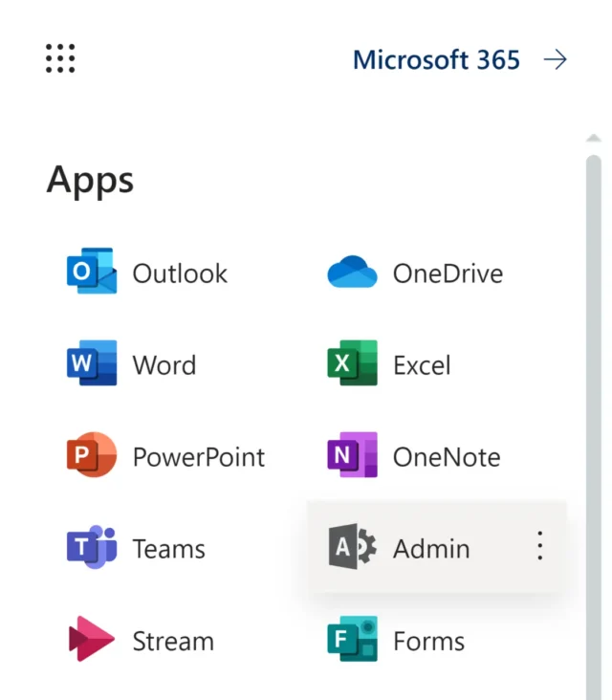The height and width of the screenshot is (700, 612).
Task: Launch OneDrive via its cloud icon
Action: tap(352, 273)
